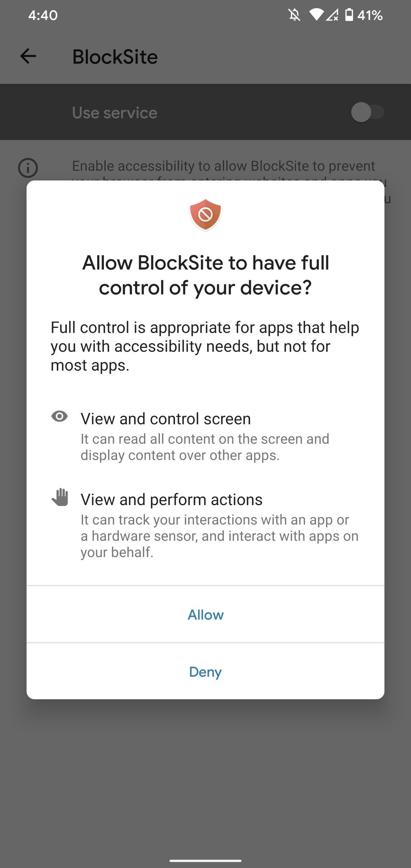Tap the eye icon for screen viewing
Screen dimensions: 411x868
(59, 417)
